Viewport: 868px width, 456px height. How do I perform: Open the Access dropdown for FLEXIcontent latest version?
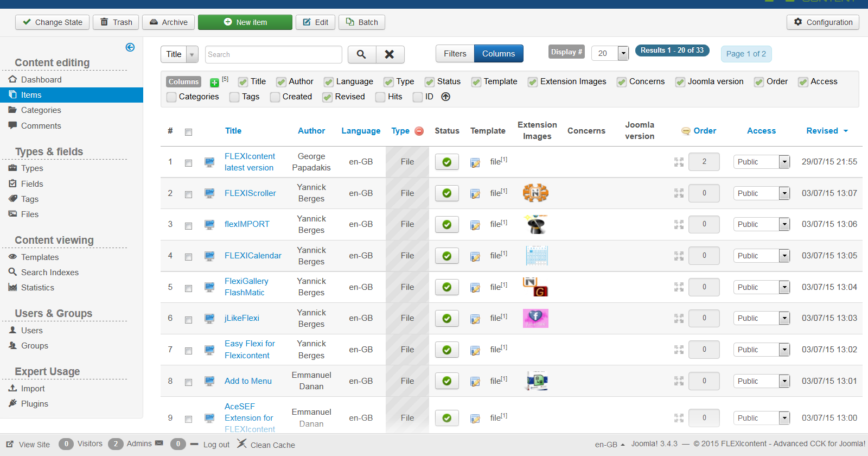(x=762, y=162)
